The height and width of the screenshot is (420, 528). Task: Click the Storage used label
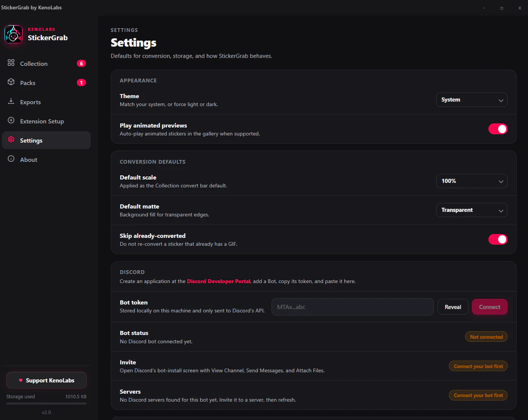pos(20,397)
